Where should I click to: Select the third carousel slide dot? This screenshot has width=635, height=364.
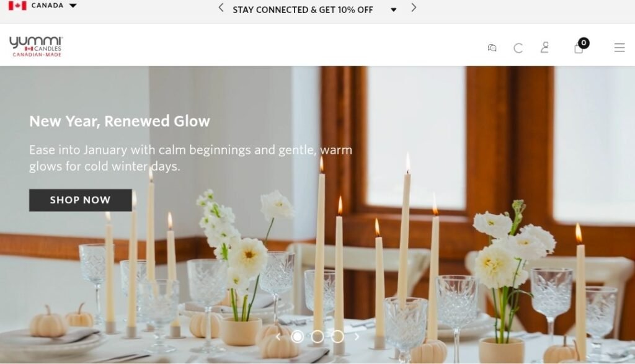coord(338,337)
